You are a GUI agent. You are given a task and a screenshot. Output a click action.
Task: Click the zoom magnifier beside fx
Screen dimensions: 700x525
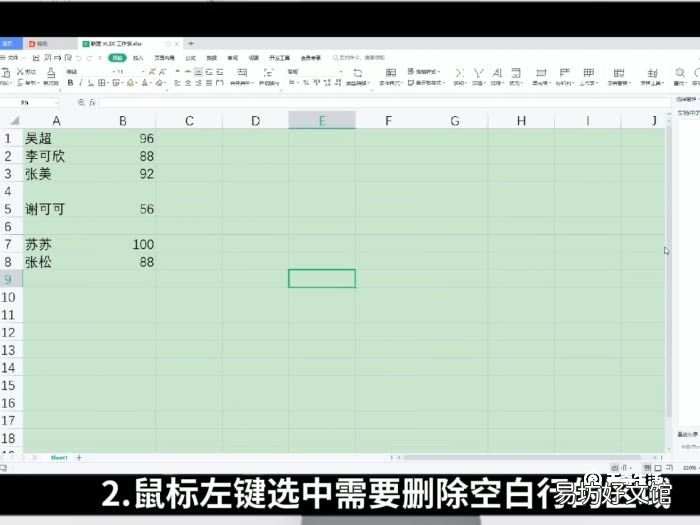point(81,102)
